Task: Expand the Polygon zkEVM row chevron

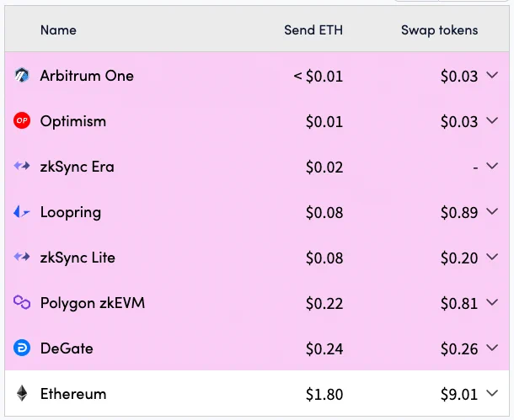Action: 492,302
